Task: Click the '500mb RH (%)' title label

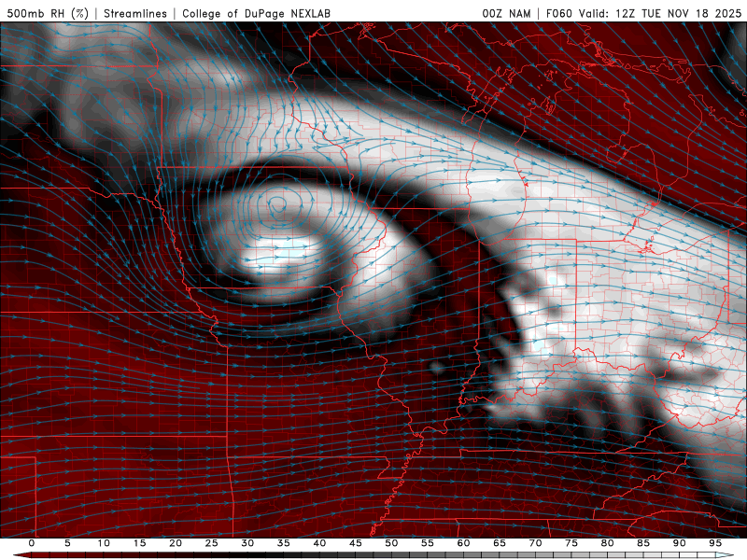Action: tap(48, 13)
